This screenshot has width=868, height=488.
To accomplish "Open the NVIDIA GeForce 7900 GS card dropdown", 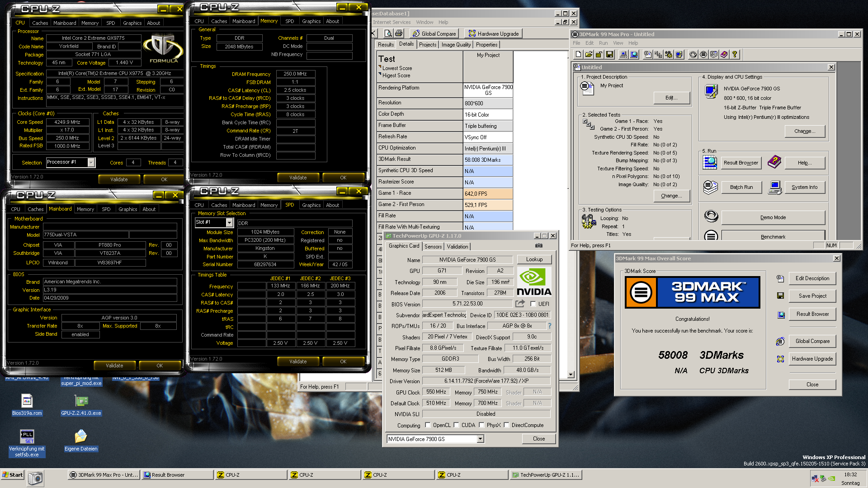I will pyautogui.click(x=480, y=439).
